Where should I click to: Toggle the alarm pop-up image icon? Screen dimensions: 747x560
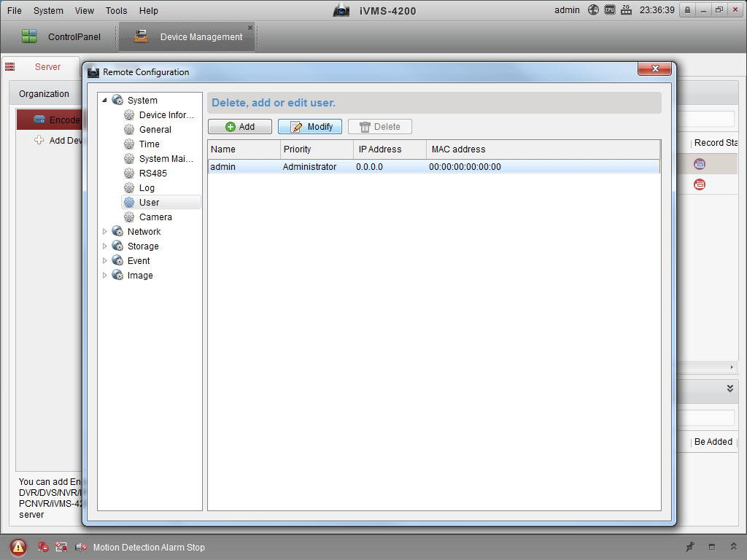coord(61,547)
